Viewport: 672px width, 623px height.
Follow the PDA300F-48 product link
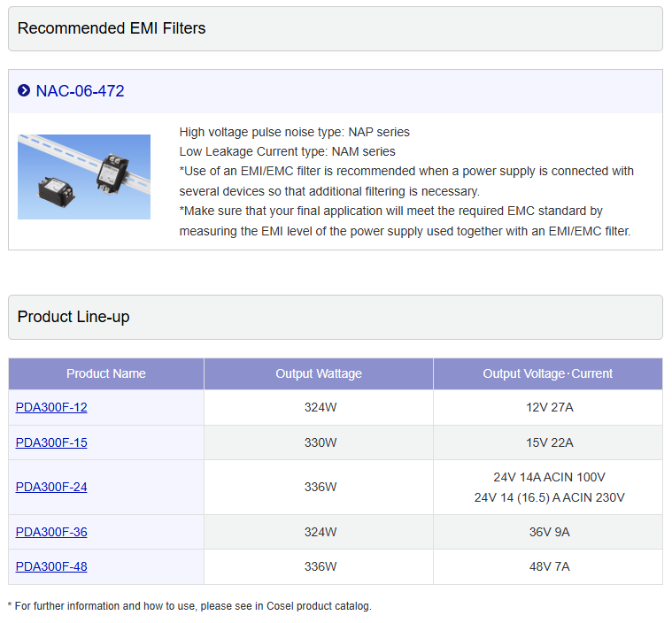pos(51,566)
